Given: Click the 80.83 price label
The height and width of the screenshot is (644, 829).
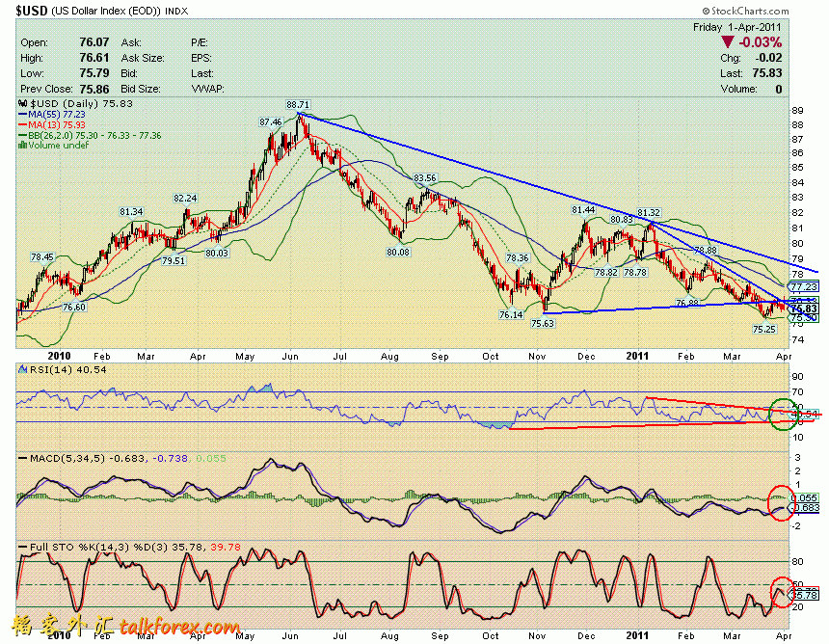Looking at the screenshot, I should pos(621,219).
